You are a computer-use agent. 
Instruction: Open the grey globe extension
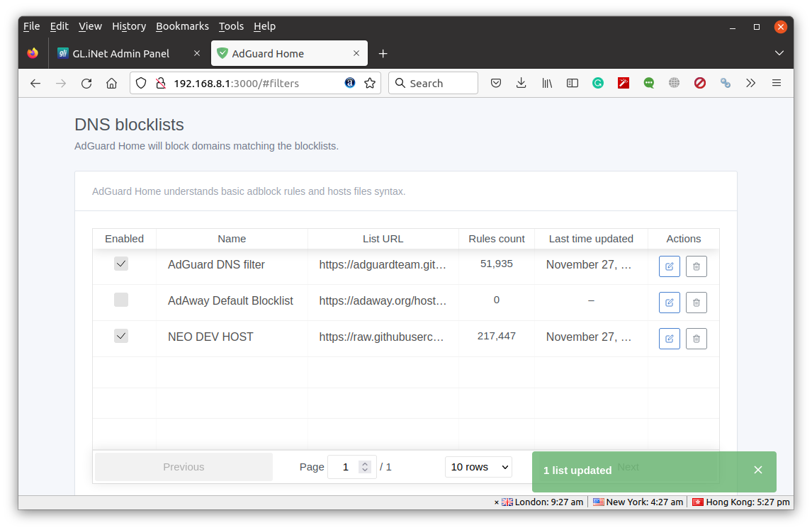pos(675,83)
